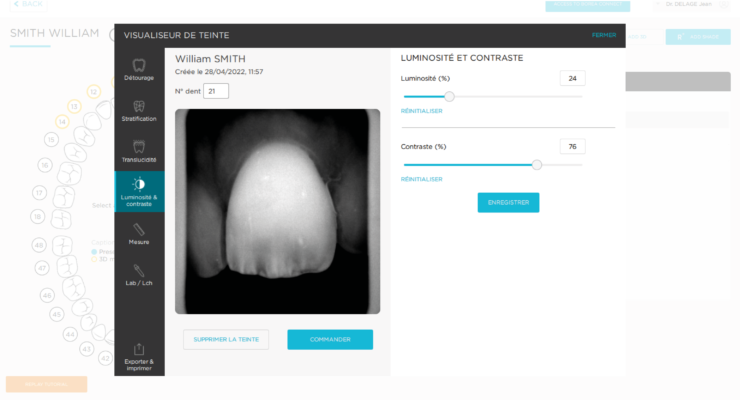Click the ENREGISTRER button
The image size is (740, 400).
coord(508,202)
